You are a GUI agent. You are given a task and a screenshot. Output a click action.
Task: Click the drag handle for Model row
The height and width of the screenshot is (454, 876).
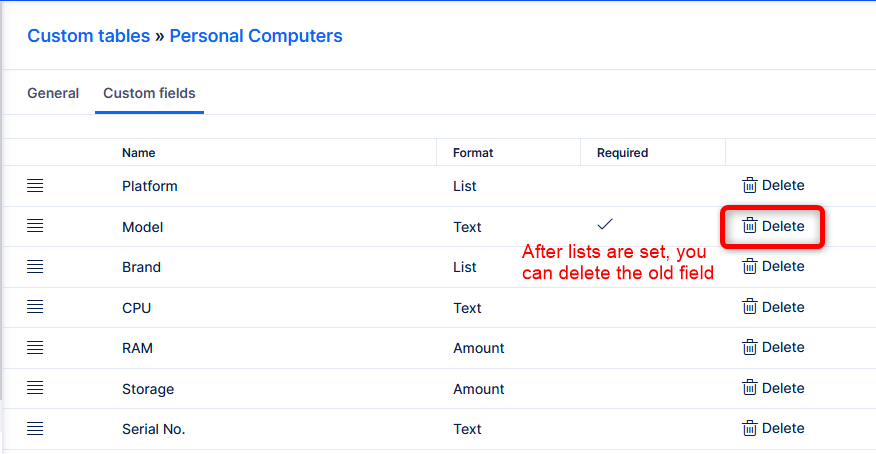click(x=35, y=227)
